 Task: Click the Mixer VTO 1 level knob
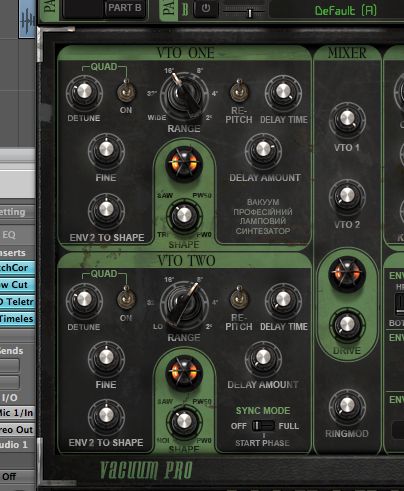(x=347, y=119)
